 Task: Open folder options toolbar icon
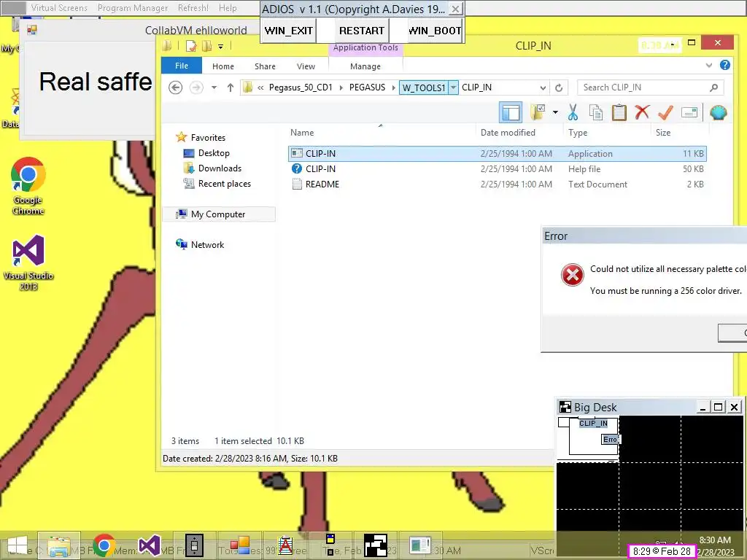pyautogui.click(x=538, y=113)
